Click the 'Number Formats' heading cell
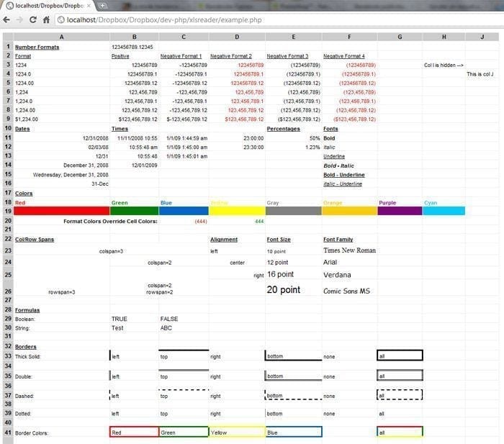Viewport: 504px width, 444px height. coord(37,47)
